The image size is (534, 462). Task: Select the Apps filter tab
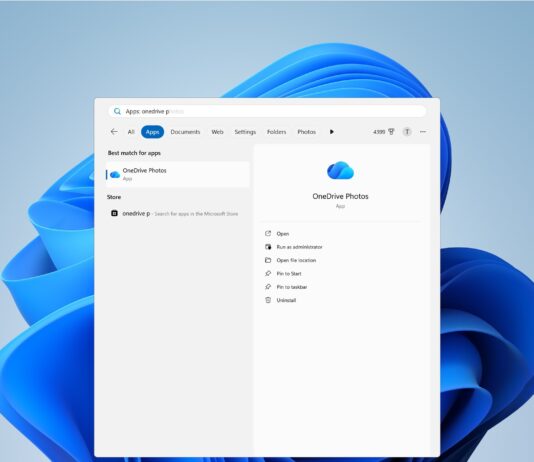click(152, 132)
